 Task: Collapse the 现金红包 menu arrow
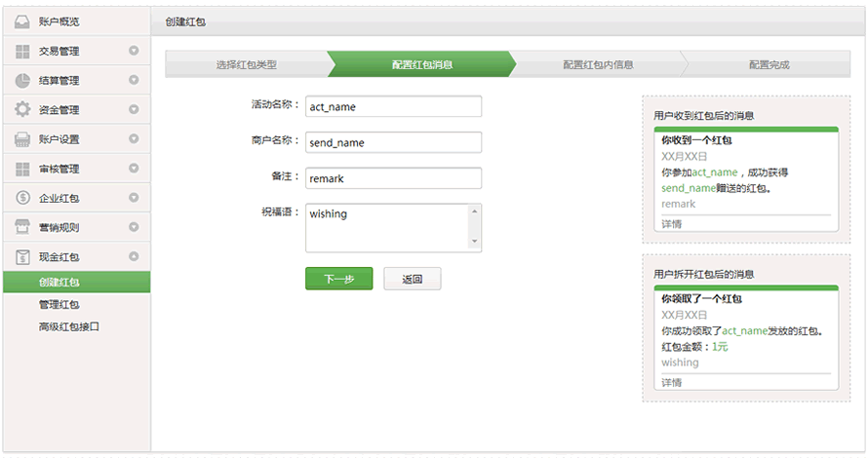coord(134,256)
